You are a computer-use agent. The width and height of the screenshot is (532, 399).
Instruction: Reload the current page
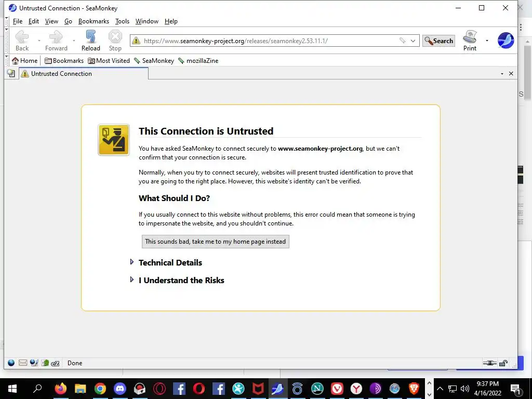(x=90, y=41)
